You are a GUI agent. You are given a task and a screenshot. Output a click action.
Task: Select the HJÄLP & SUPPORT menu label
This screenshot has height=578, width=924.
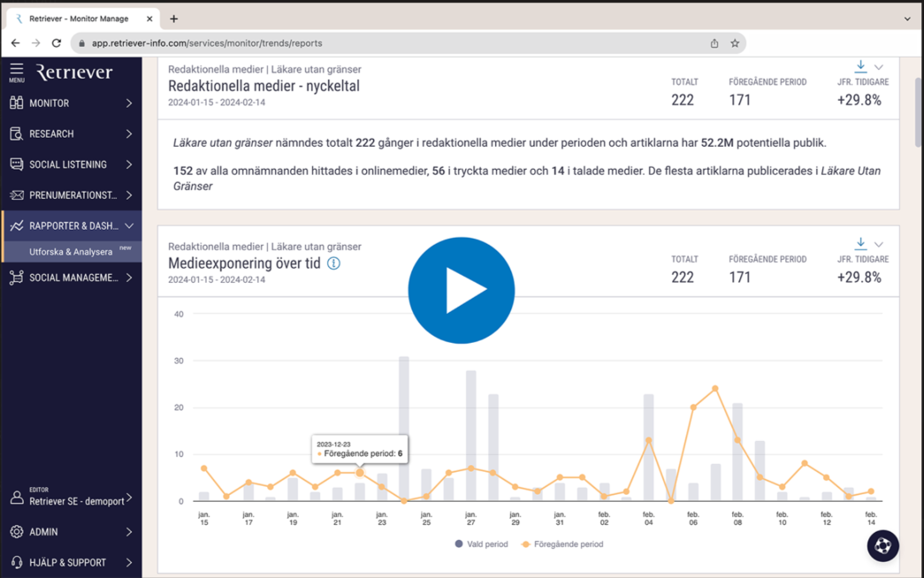[x=68, y=563]
